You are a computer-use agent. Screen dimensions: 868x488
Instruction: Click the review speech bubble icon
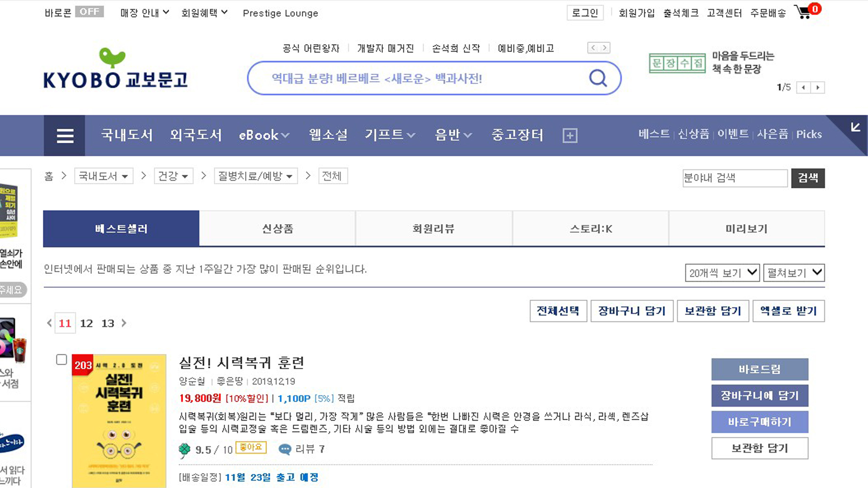(x=285, y=449)
